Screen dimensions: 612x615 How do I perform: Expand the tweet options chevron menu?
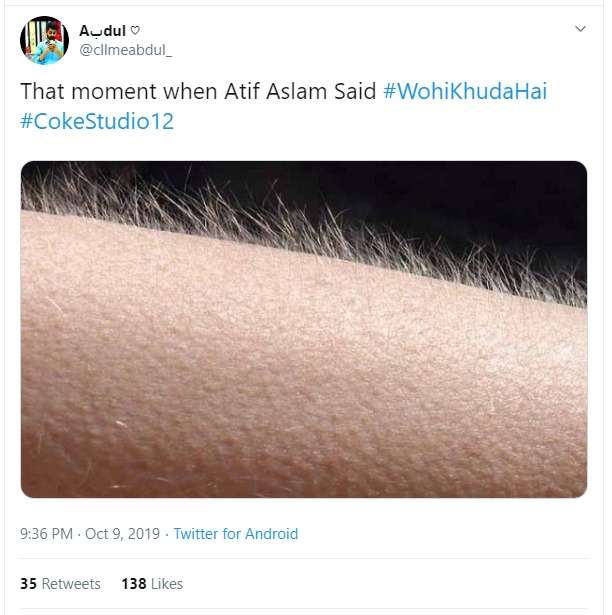pyautogui.click(x=580, y=29)
